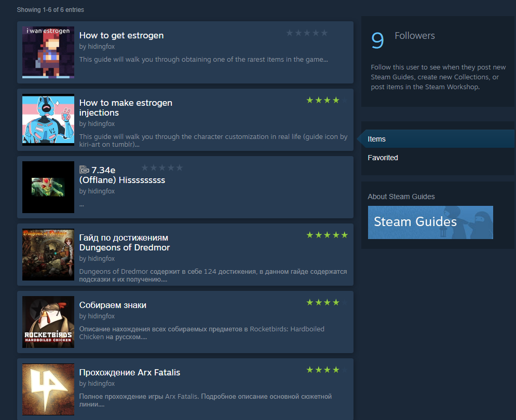Open the Собираем знаки guide title
The image size is (516, 420).
[x=113, y=305]
